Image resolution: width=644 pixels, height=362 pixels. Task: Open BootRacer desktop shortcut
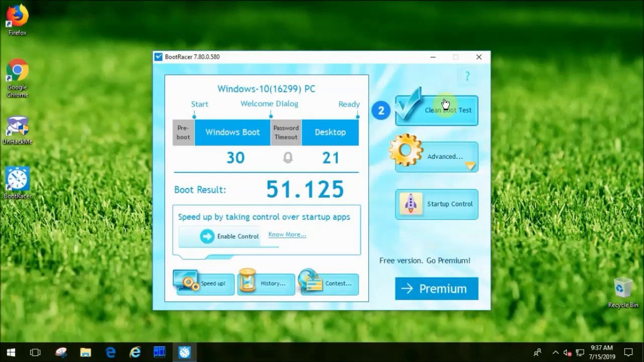17,182
